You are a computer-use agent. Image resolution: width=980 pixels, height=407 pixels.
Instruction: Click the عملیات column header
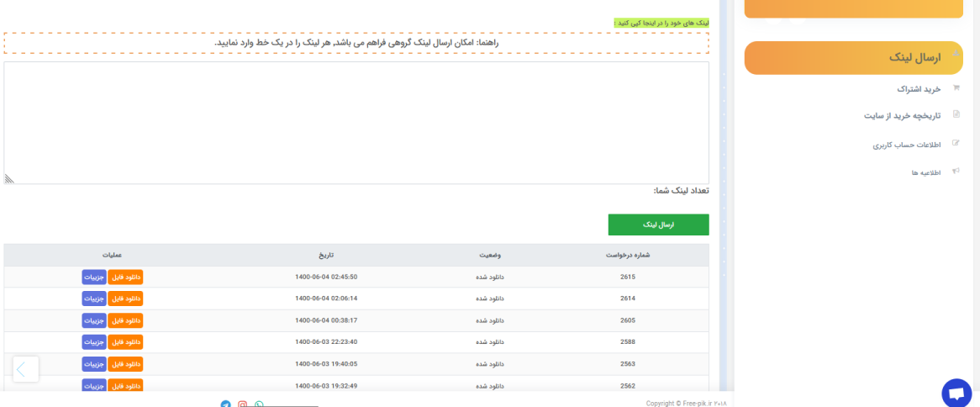point(113,255)
